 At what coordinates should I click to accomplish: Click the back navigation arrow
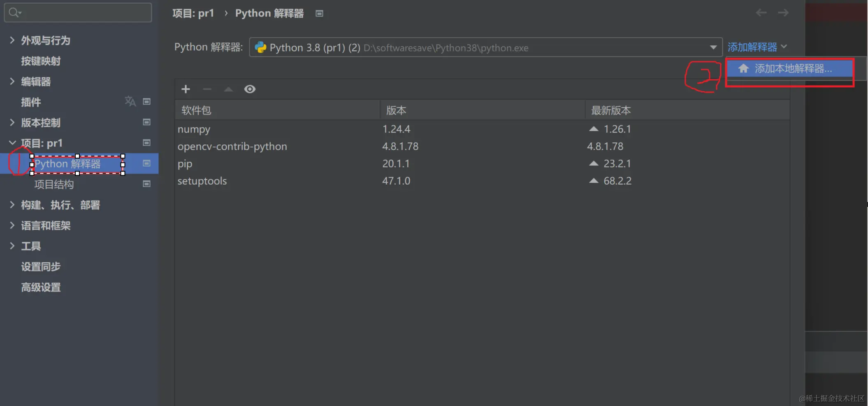(x=761, y=13)
